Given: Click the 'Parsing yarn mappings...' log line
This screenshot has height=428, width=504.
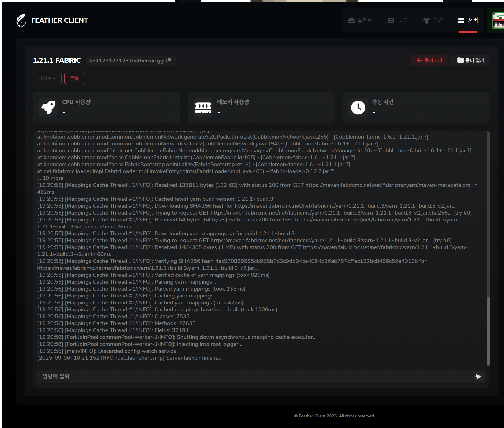Looking at the screenshot, I should pyautogui.click(x=126, y=282).
